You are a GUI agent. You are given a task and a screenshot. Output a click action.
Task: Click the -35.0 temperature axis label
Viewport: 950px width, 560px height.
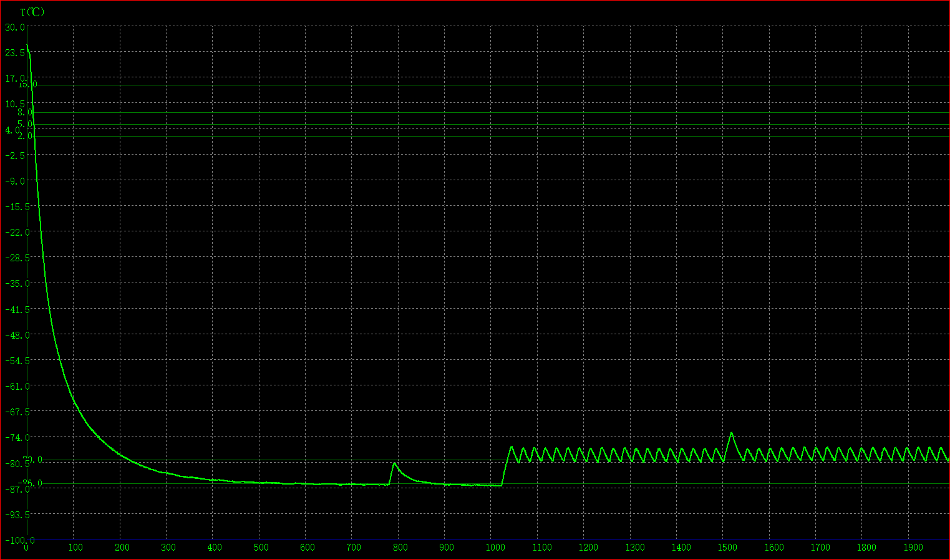point(17,284)
